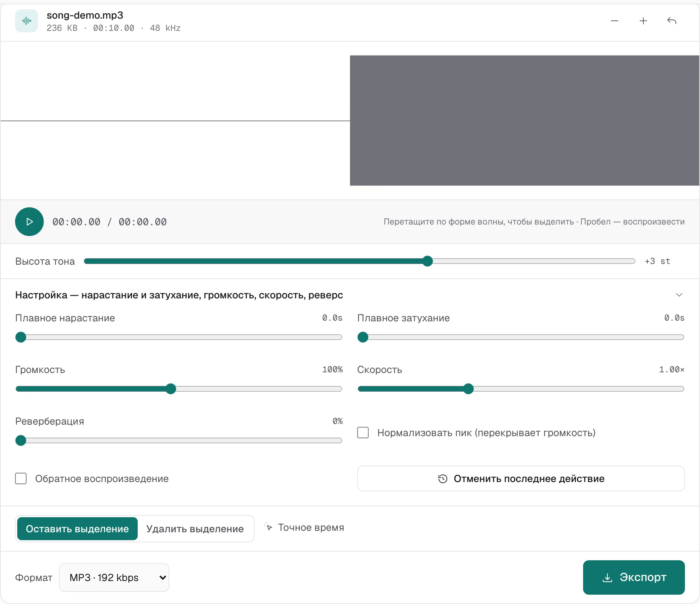Enable Нормализовать пик checkbox

(x=363, y=433)
